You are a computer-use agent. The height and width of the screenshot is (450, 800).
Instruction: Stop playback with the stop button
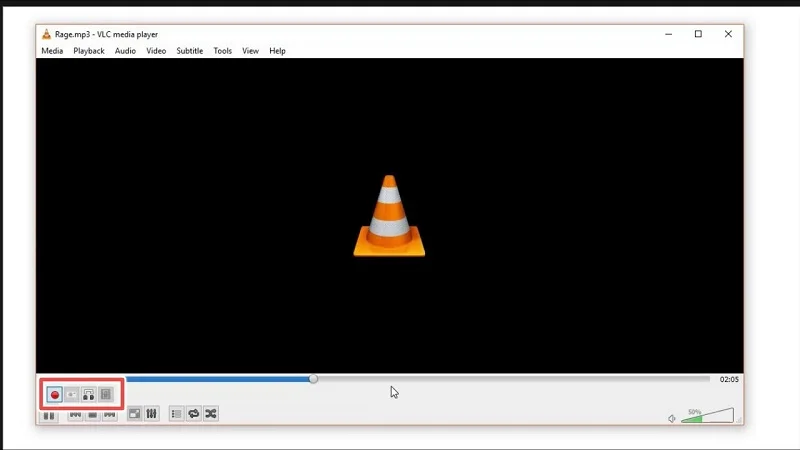[x=92, y=415]
